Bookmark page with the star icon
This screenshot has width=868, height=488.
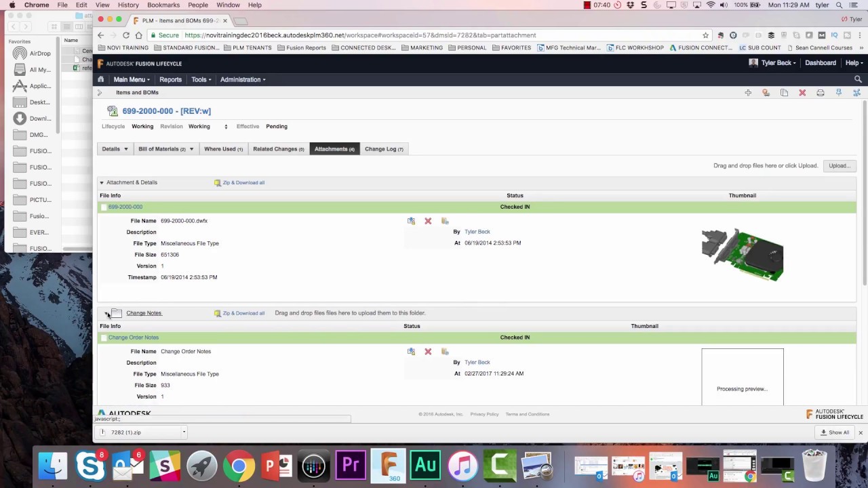706,35
